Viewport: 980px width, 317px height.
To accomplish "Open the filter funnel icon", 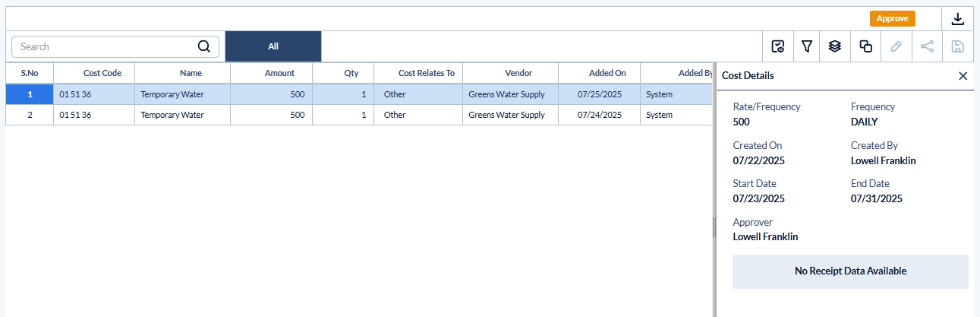I will click(807, 46).
